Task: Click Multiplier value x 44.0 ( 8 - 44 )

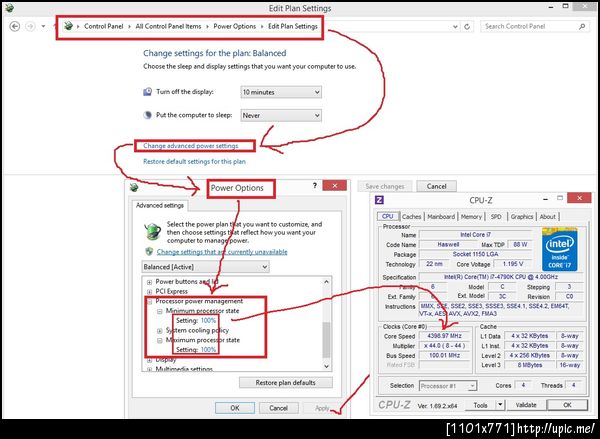Action: coord(445,346)
